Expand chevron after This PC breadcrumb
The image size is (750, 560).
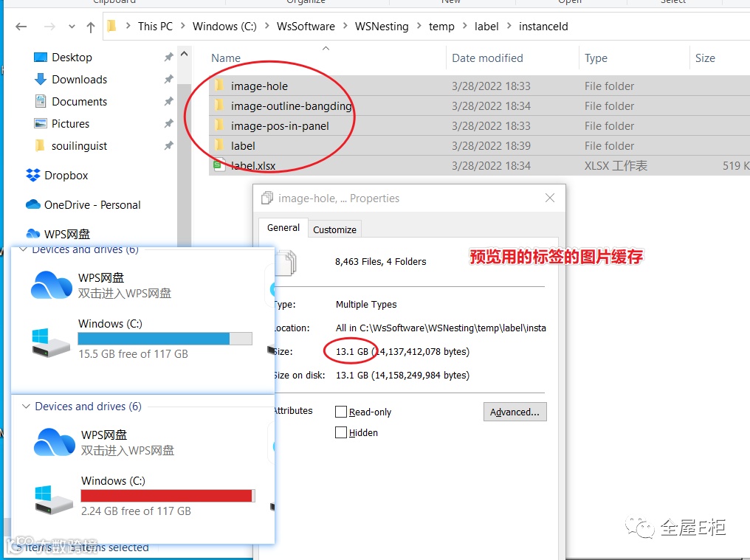pyautogui.click(x=183, y=26)
